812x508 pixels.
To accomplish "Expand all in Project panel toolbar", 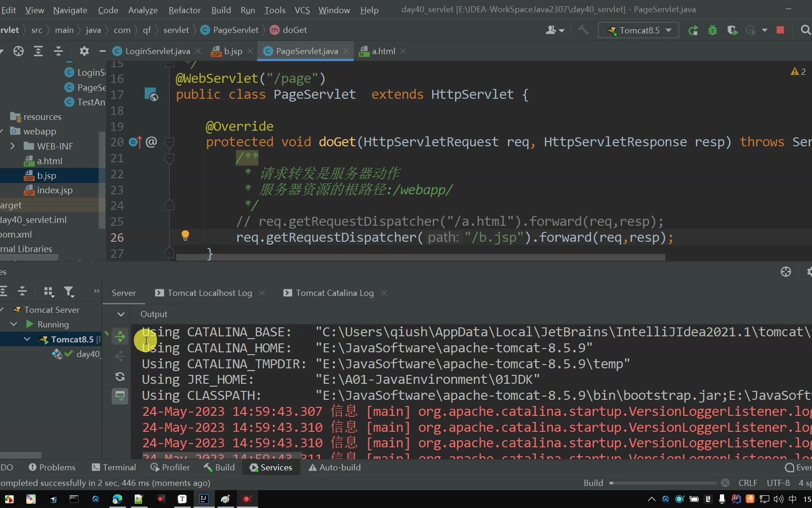I will tap(38, 51).
